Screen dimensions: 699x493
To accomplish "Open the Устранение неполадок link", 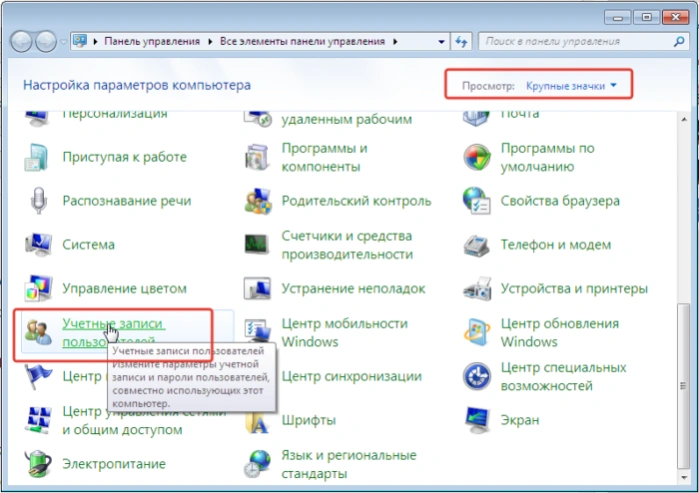I will coord(353,288).
